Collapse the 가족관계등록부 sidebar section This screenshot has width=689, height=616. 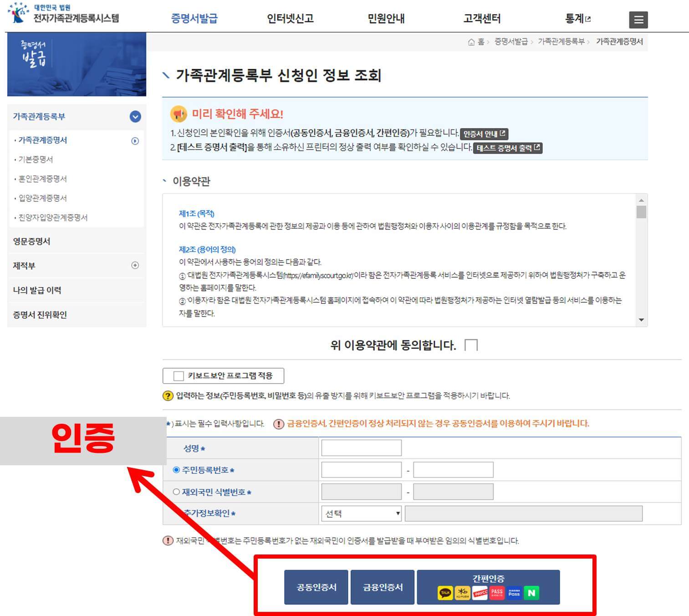tap(134, 117)
